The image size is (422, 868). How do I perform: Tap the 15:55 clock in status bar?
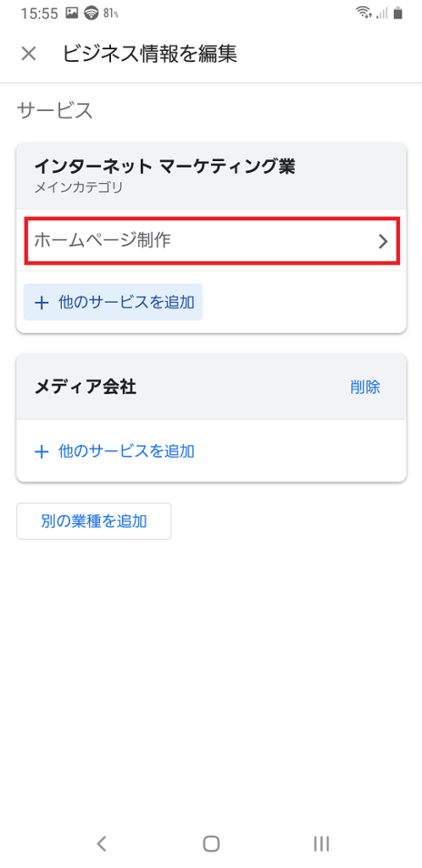click(x=39, y=14)
